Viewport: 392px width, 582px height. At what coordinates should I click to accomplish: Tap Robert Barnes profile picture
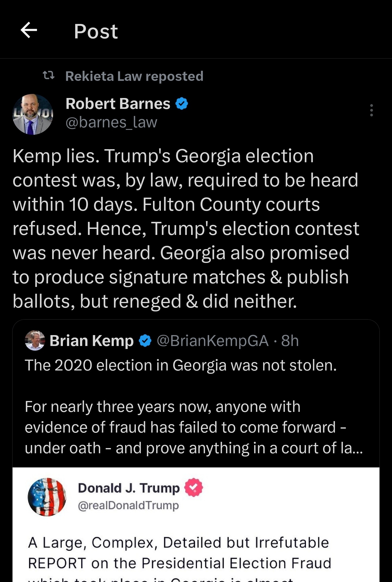click(33, 114)
